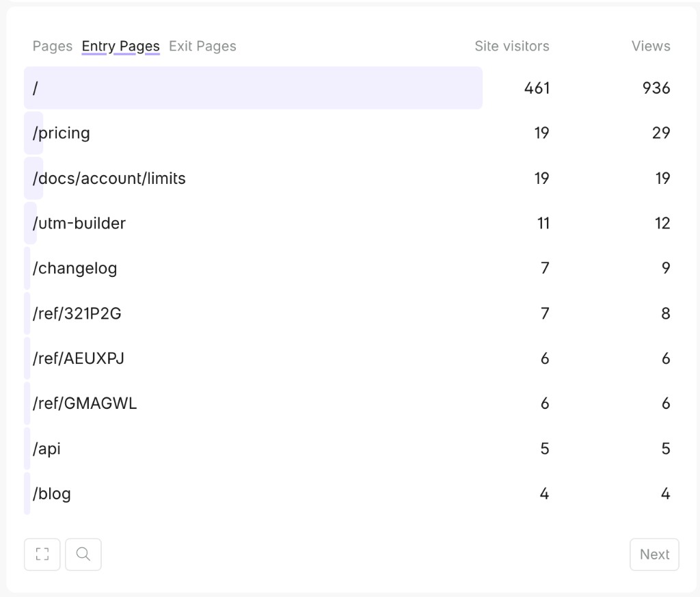This screenshot has width=700, height=597.
Task: Click the 936 views count on the top row
Action: pos(656,88)
